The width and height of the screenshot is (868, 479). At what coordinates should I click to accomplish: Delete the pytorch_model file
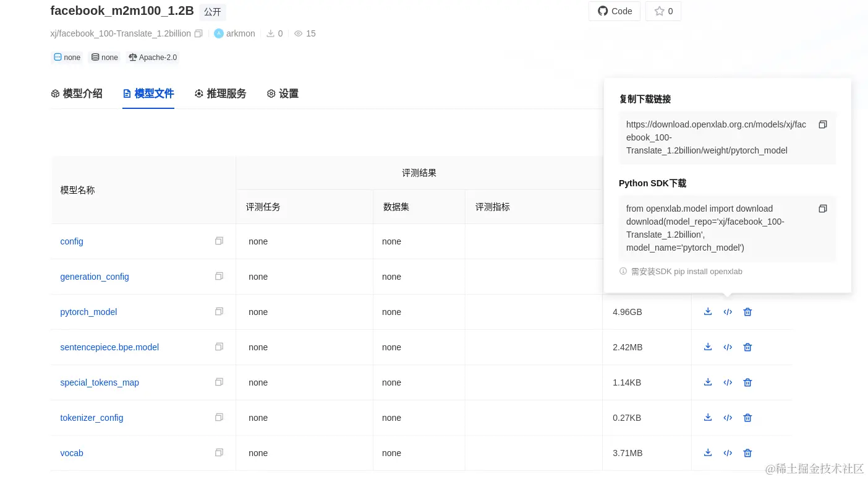point(747,312)
